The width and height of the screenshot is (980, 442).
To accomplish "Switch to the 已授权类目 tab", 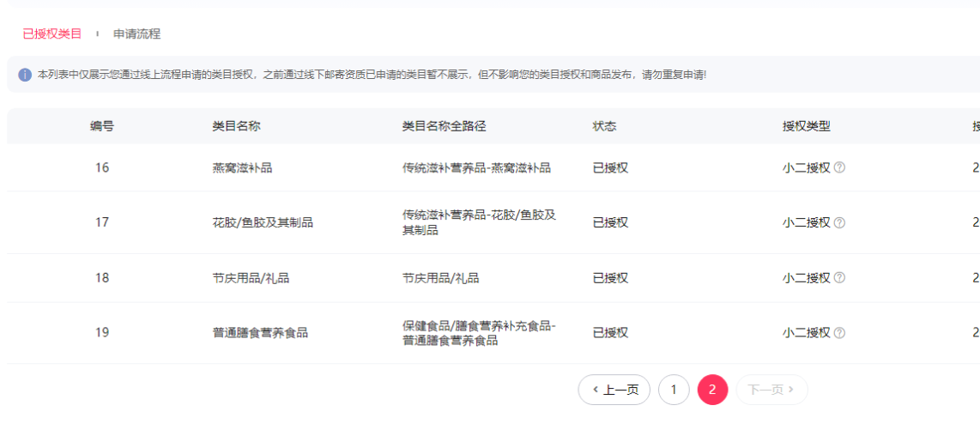I will coord(52,34).
